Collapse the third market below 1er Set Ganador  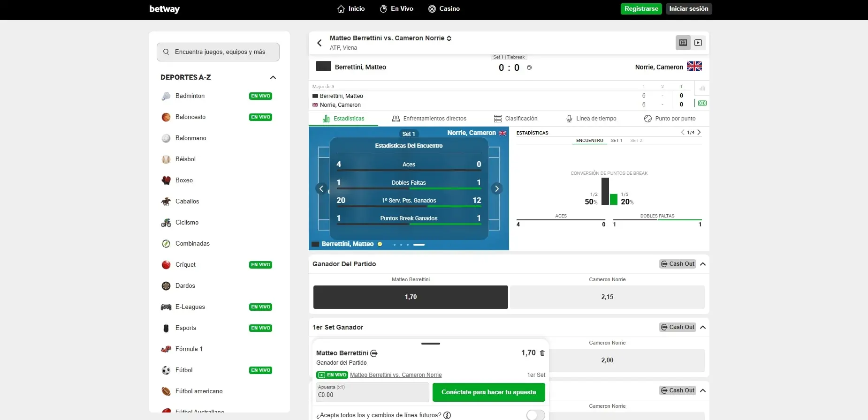[x=703, y=390]
